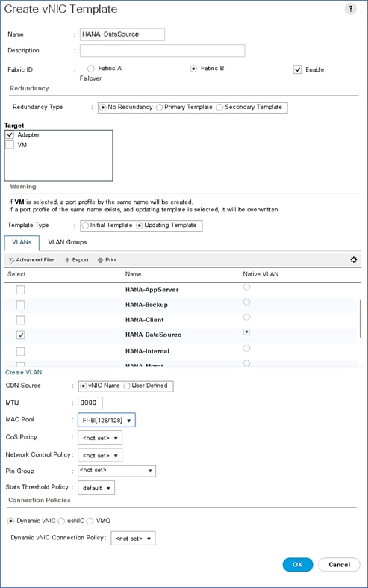The width and height of the screenshot is (368, 588).
Task: Open the QoS Policy dropdown
Action: click(100, 438)
